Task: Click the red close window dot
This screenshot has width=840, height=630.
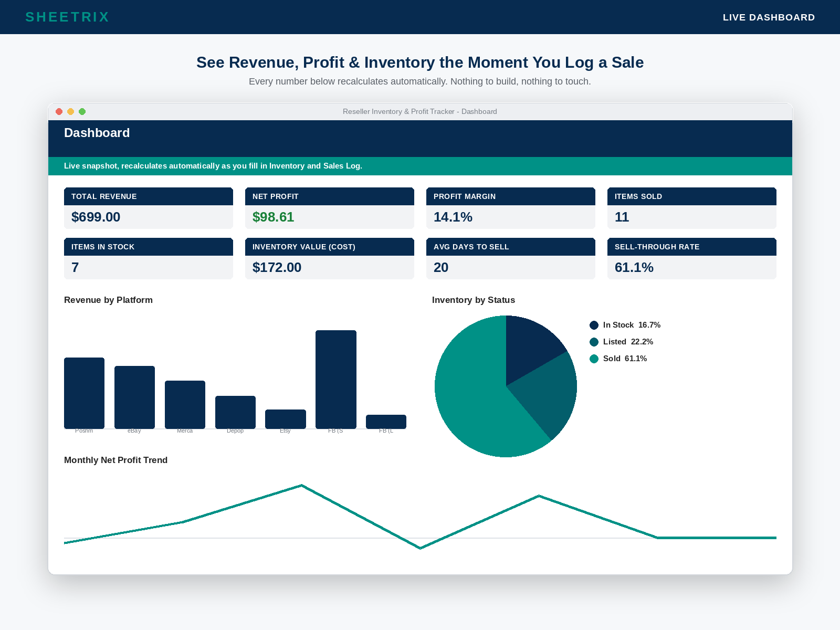Action: coord(59,111)
